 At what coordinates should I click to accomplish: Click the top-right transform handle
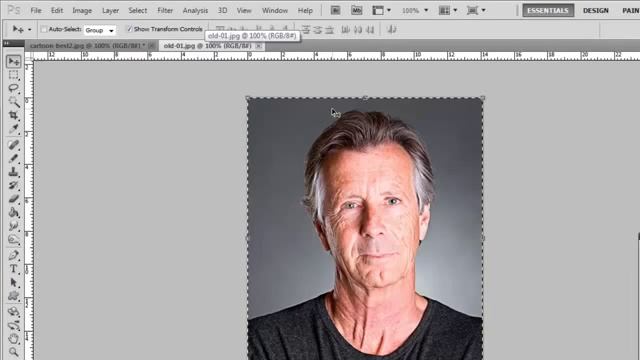(483, 98)
